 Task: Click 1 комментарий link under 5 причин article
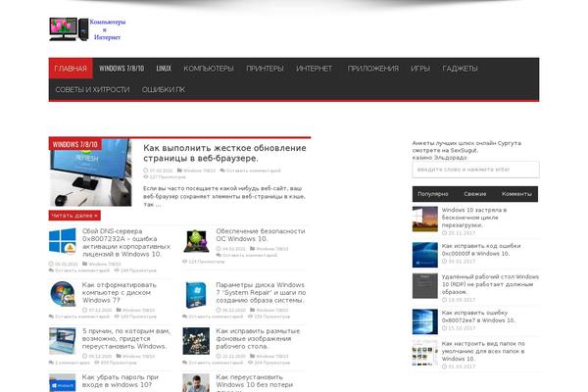[x=73, y=363]
